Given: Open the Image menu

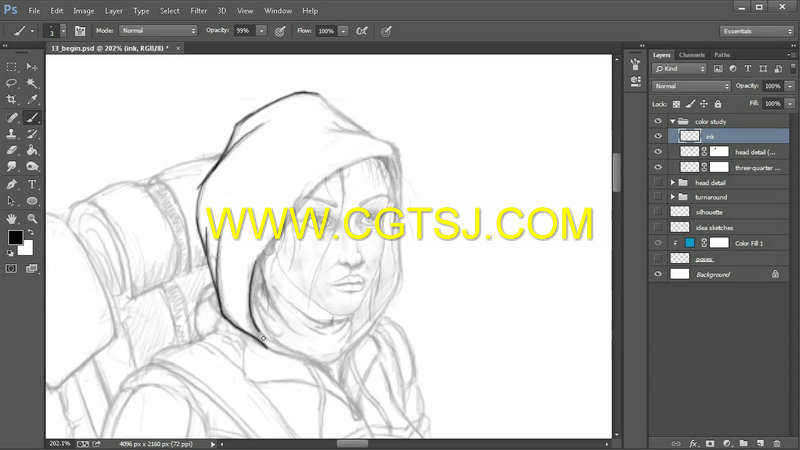Looking at the screenshot, I should click(84, 11).
